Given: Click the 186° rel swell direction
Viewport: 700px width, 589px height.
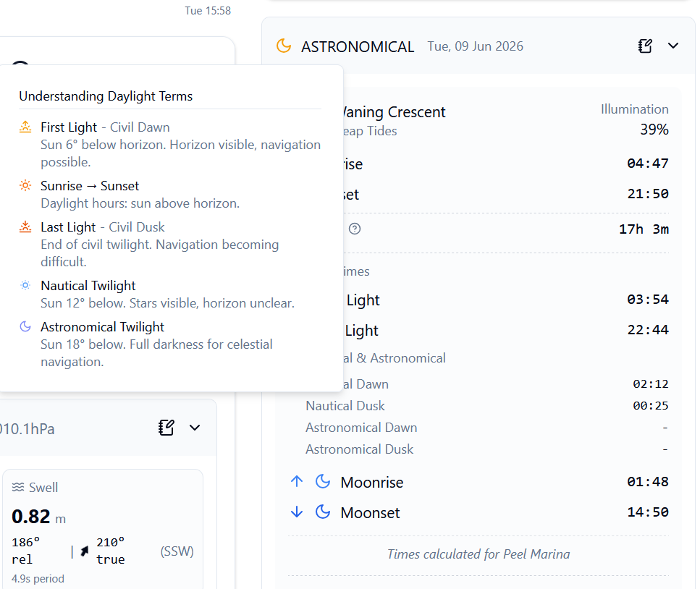Looking at the screenshot, I should coord(25,551).
